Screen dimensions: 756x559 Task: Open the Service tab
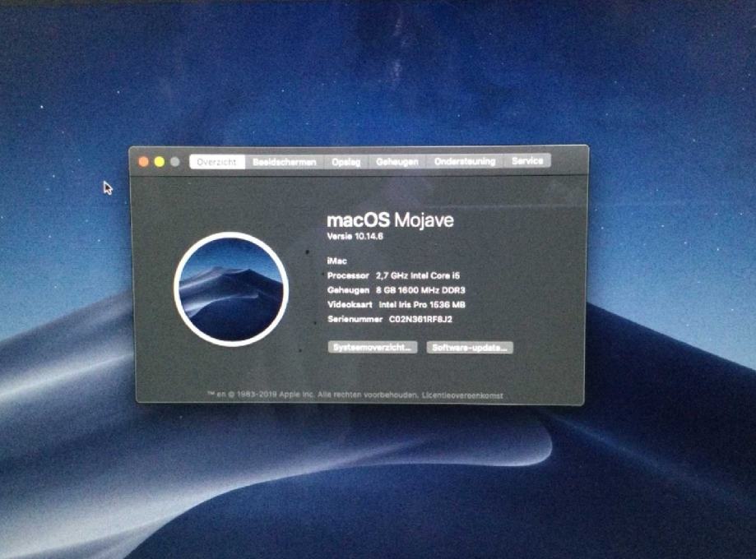(x=527, y=160)
